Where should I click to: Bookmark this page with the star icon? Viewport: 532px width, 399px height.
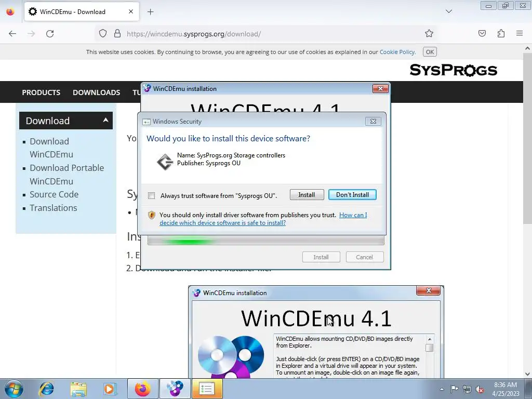click(x=429, y=33)
